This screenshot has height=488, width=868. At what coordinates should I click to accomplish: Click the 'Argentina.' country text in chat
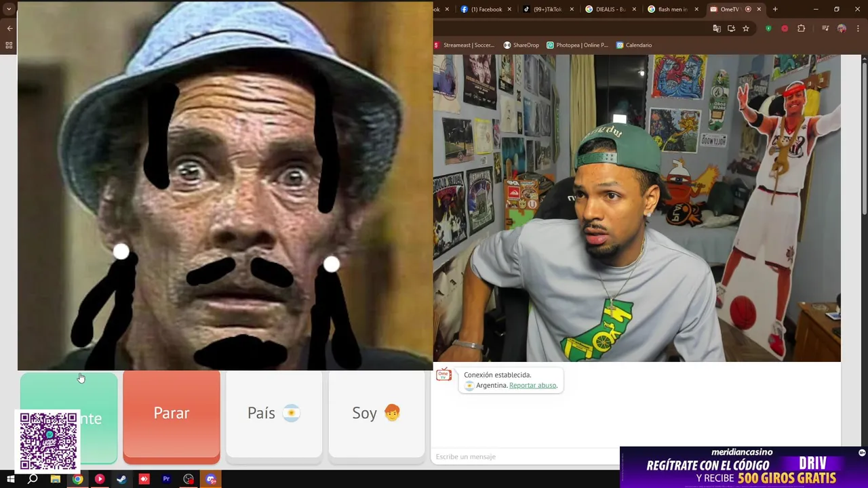click(x=492, y=386)
